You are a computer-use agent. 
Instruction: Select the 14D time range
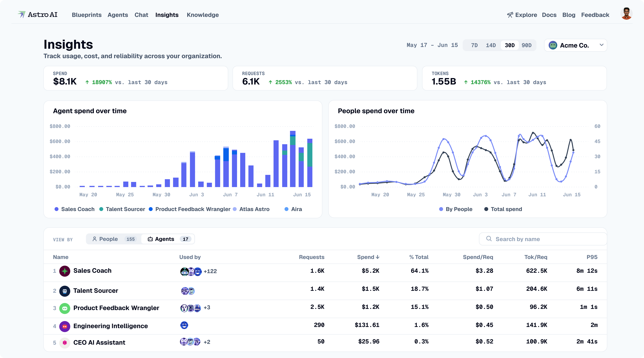click(491, 45)
